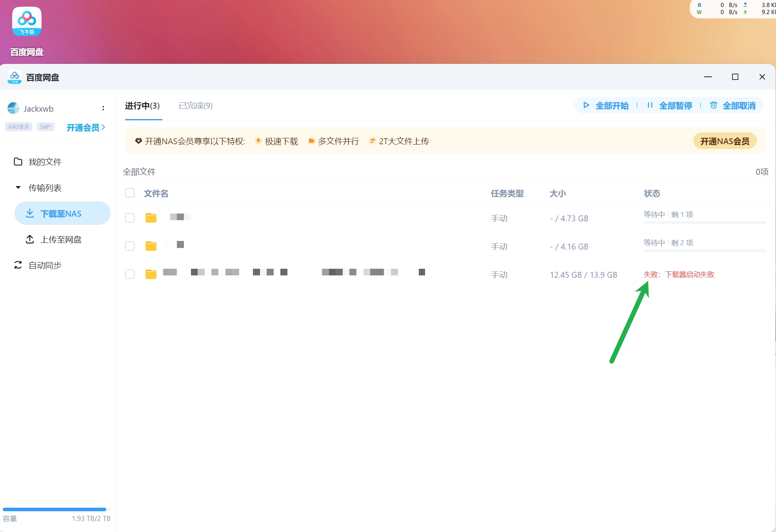Select the failed 13.9 GB task checkbox

(x=130, y=274)
